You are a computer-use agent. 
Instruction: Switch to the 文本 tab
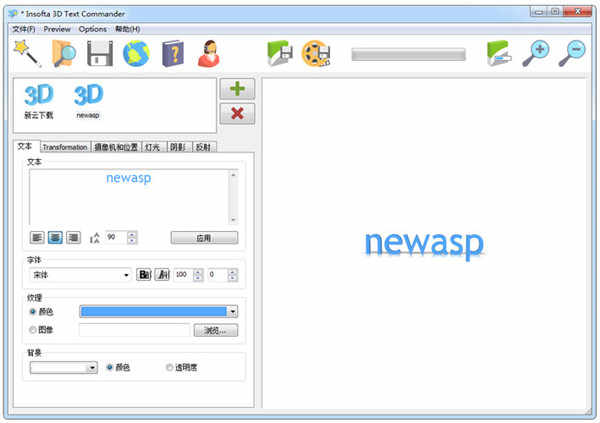point(26,146)
